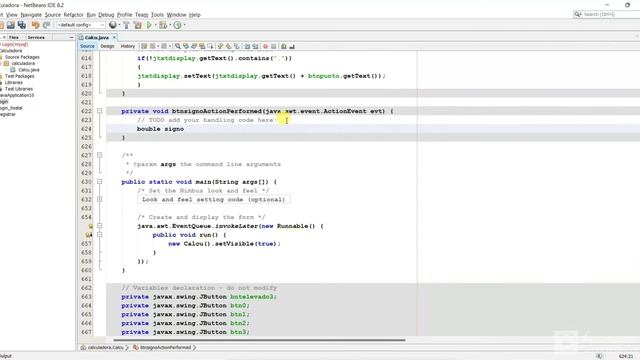Switch to the Services panel tab
640x360 pixels.
36,38
